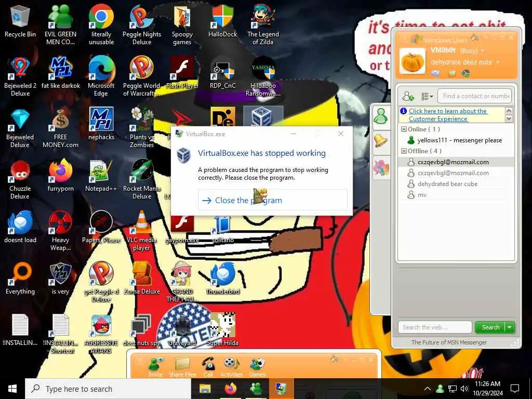Click the email envelope icon under personal message

pyautogui.click(x=436, y=73)
